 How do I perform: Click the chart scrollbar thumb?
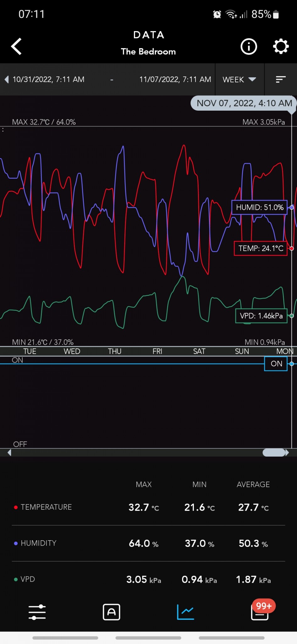click(x=274, y=452)
